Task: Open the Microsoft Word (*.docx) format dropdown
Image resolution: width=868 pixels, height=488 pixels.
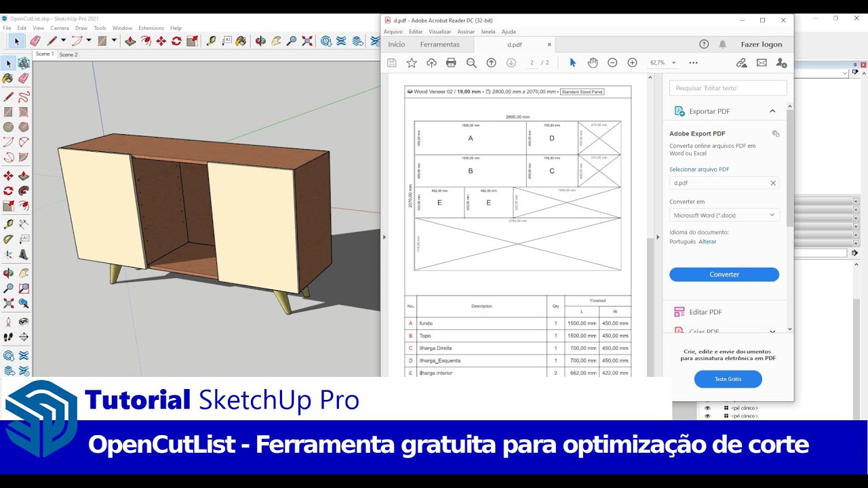Action: pyautogui.click(x=724, y=215)
